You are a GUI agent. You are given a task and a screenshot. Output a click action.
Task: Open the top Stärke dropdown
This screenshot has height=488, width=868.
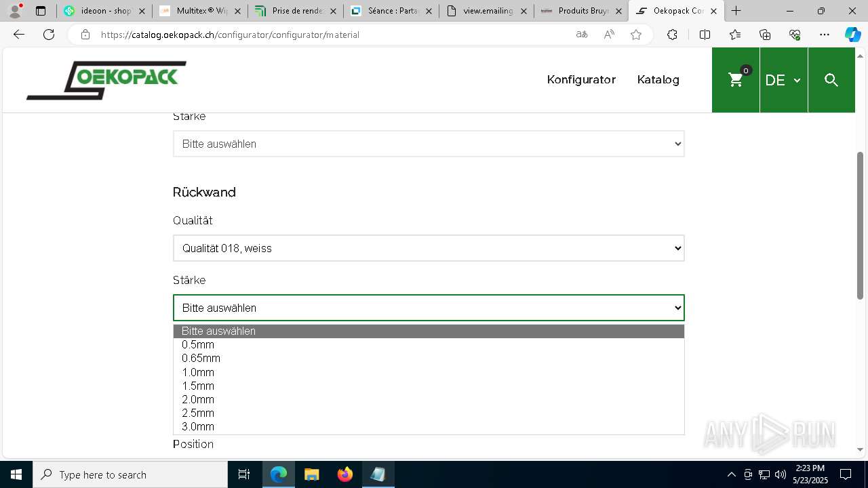pos(429,144)
